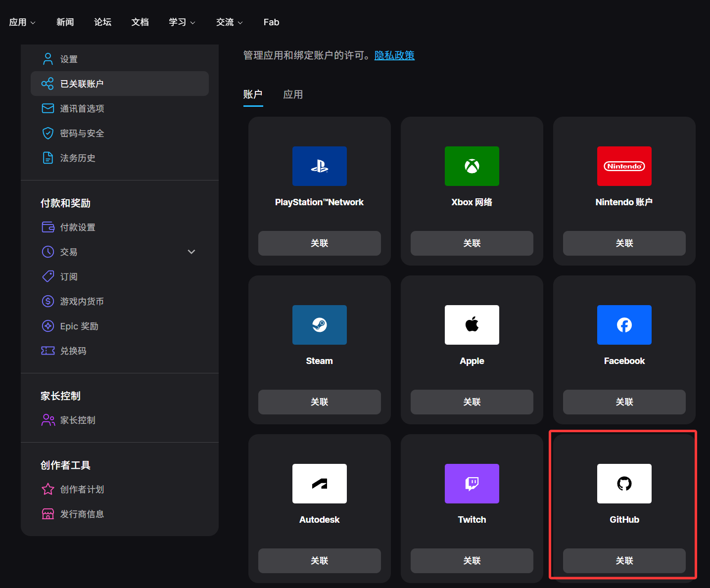
Task: Open 论坛 from top navigation
Action: click(x=103, y=22)
